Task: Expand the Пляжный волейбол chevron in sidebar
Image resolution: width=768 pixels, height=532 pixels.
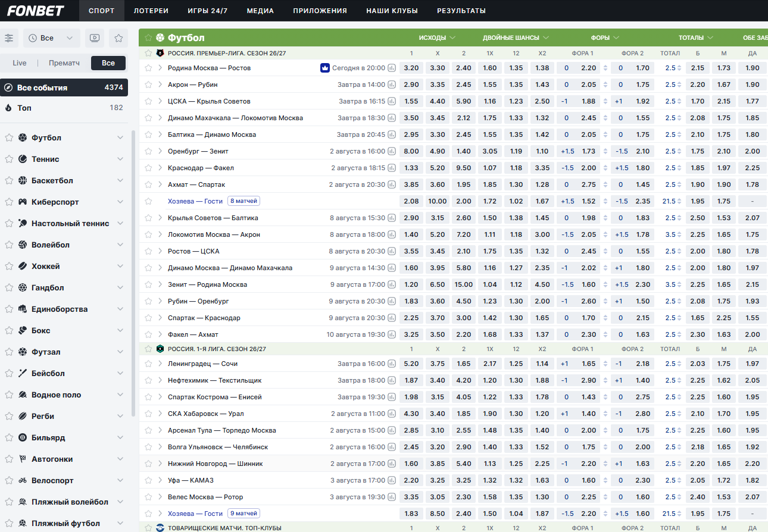Action: click(120, 502)
